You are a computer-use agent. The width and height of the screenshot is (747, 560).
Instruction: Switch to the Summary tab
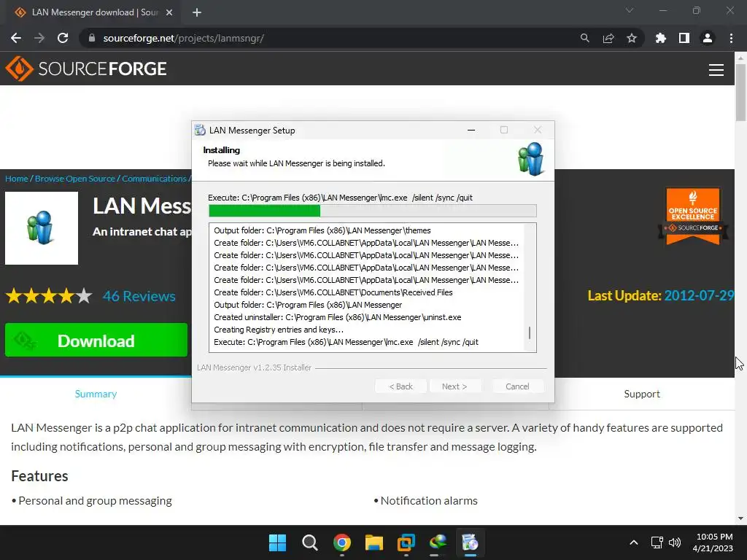[96, 394]
